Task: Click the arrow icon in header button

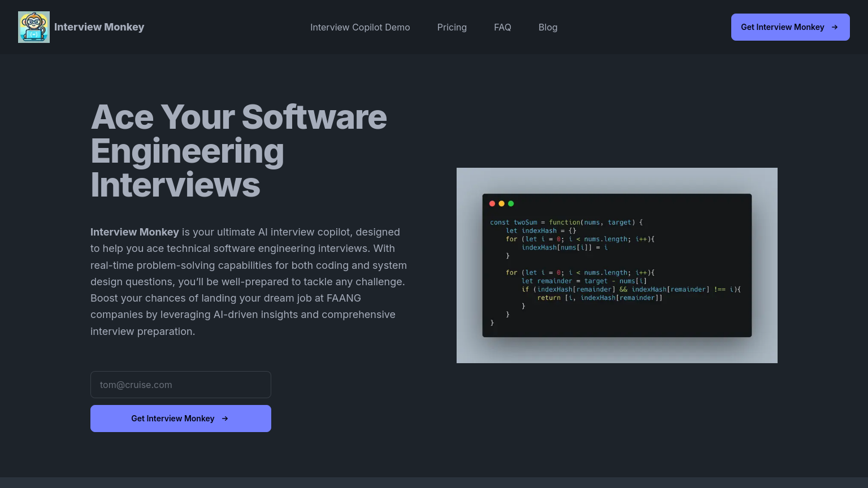Action: pyautogui.click(x=835, y=27)
